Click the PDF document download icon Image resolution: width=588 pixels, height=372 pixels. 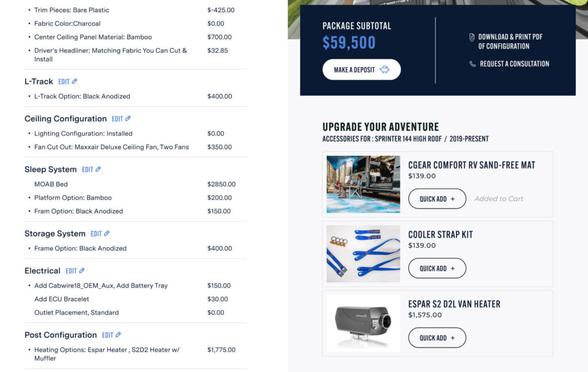click(x=472, y=37)
